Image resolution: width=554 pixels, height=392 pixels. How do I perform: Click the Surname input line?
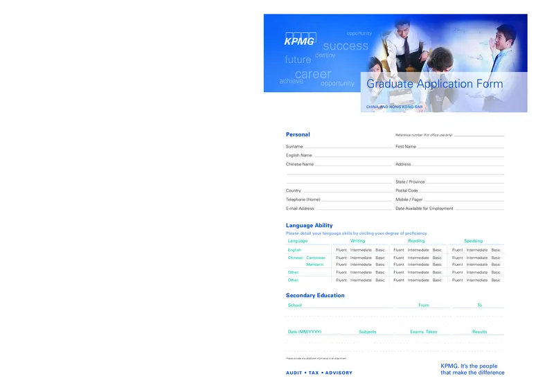[348, 147]
